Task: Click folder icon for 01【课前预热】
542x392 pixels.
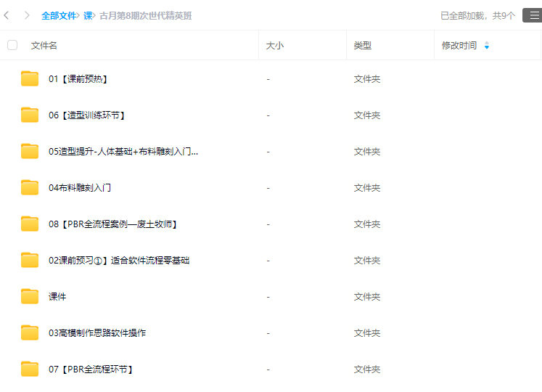Action: 30,79
